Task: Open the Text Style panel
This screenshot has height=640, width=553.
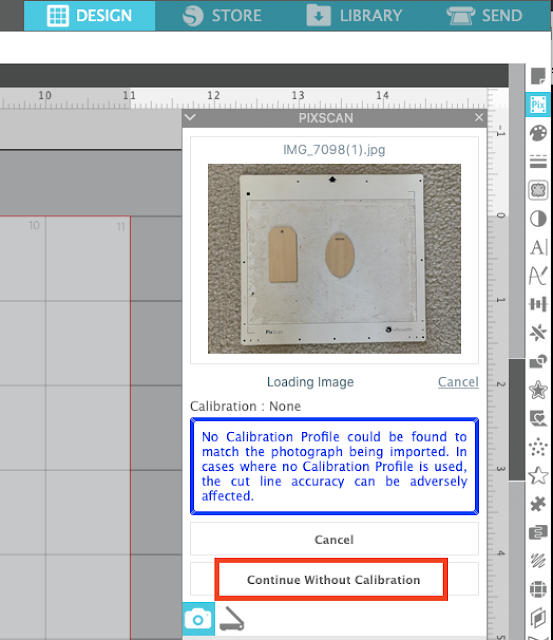Action: click(538, 247)
